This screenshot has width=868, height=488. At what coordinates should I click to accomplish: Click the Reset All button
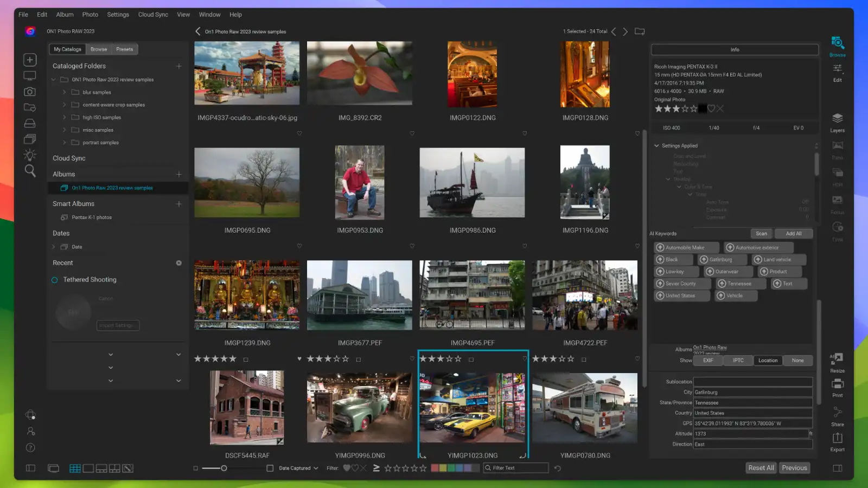click(761, 467)
